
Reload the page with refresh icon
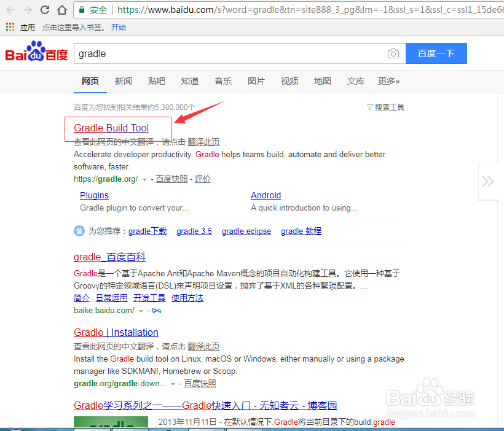coord(45,10)
